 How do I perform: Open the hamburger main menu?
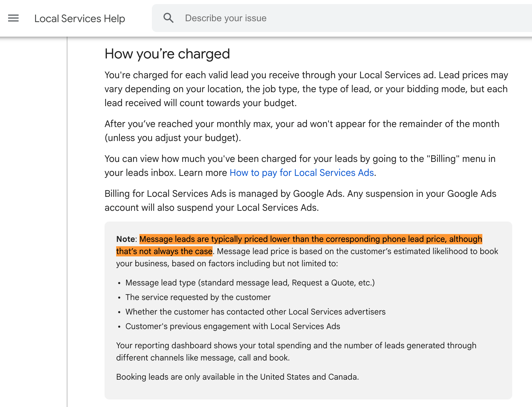tap(13, 18)
